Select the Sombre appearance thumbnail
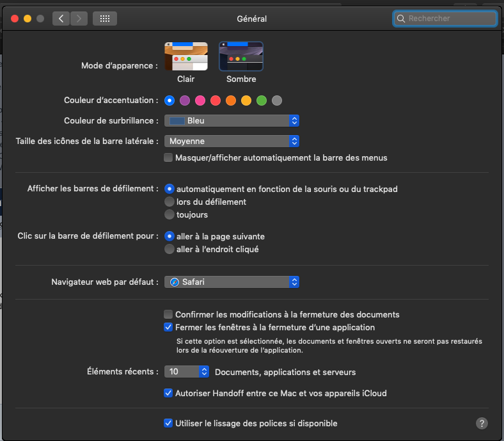This screenshot has height=441, width=504. tap(241, 56)
